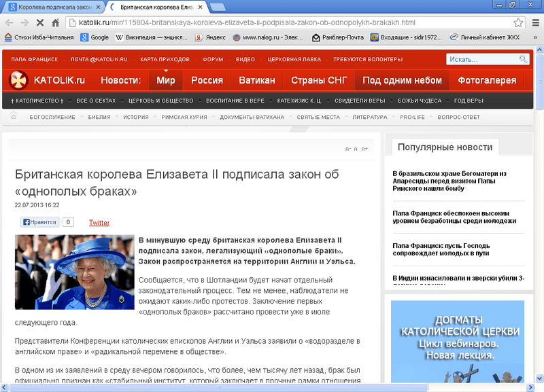Open news about бомбу в бразильском храме
This screenshot has width=544, height=392.
click(449, 181)
